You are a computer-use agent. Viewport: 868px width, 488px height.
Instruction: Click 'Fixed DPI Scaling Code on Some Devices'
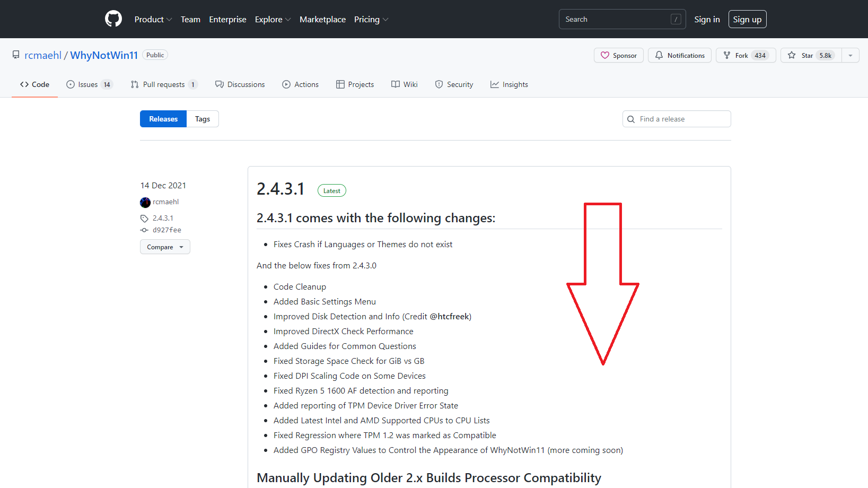[349, 376]
